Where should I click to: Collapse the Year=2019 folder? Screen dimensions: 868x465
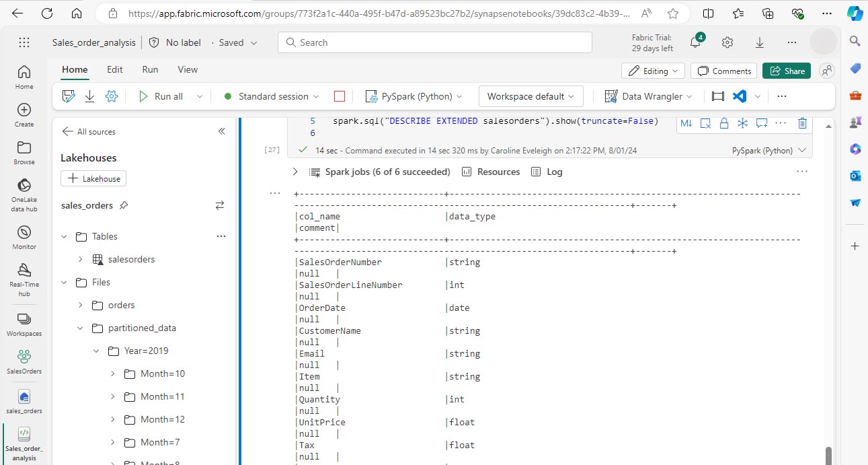coord(97,351)
